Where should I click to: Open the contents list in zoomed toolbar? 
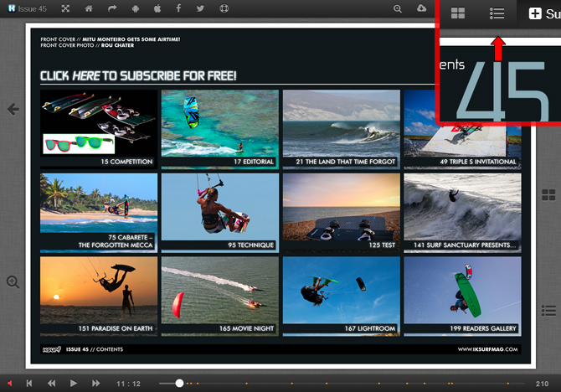[x=497, y=13]
